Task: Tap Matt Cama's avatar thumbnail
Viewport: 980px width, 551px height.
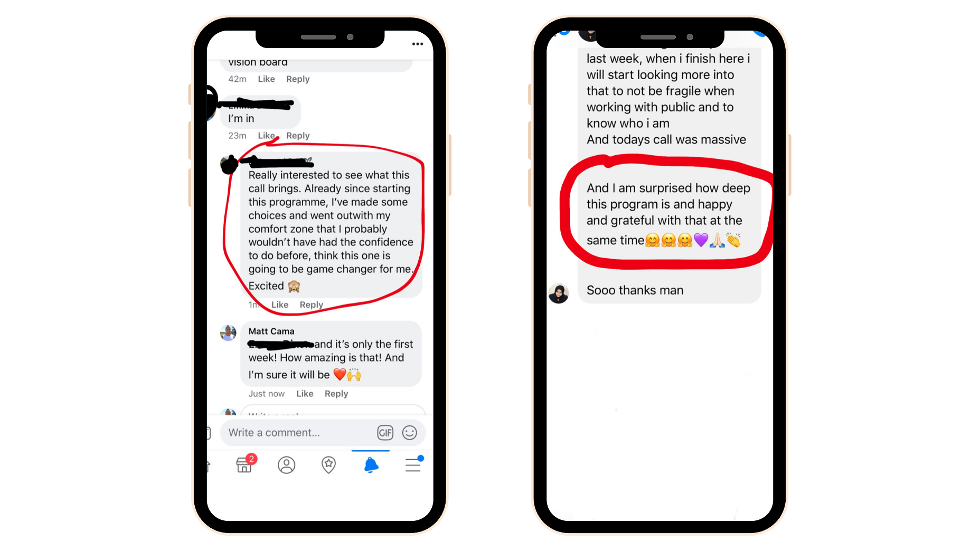Action: pos(228,333)
